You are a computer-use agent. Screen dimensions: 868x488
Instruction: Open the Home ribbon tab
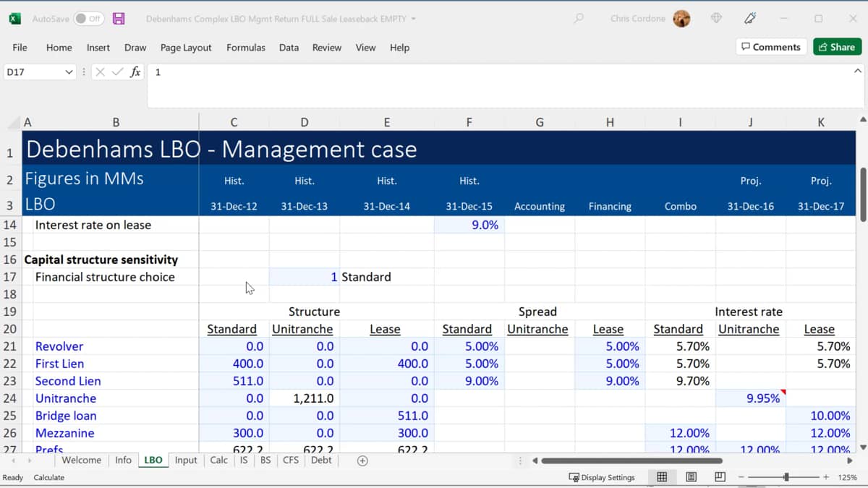point(59,48)
